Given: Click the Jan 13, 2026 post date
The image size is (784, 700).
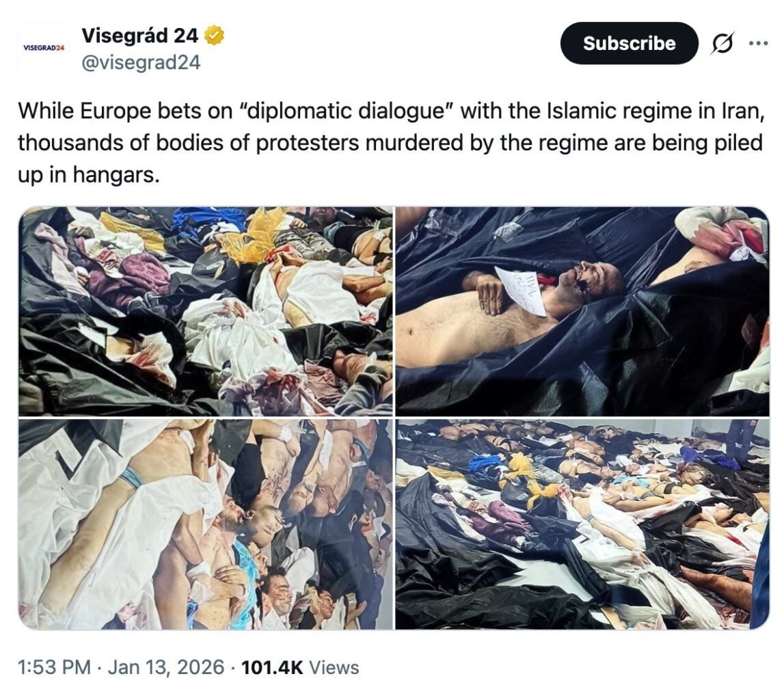Looking at the screenshot, I should click(x=166, y=667).
